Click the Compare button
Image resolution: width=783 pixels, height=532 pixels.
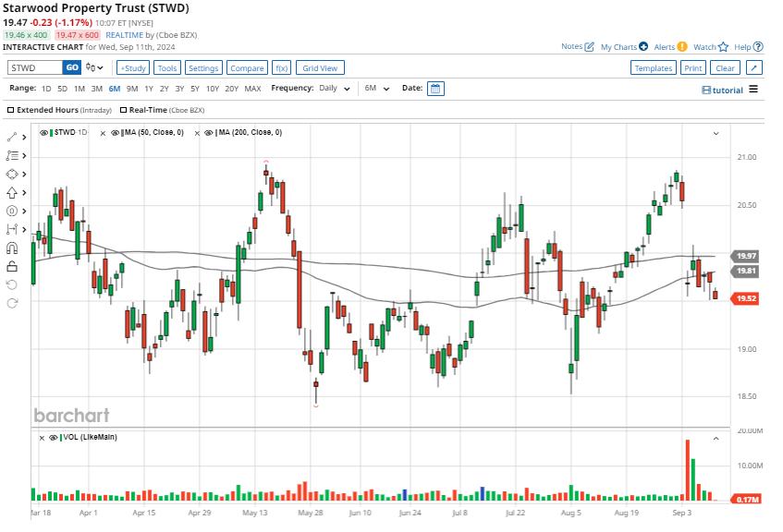point(247,67)
